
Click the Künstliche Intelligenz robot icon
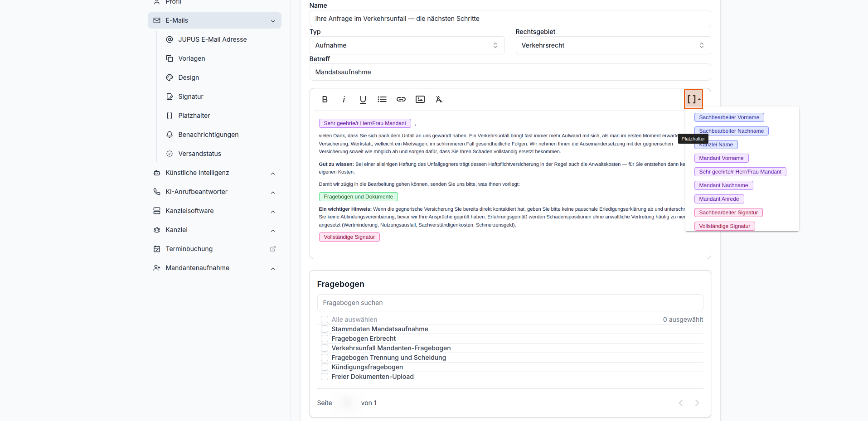click(x=157, y=173)
